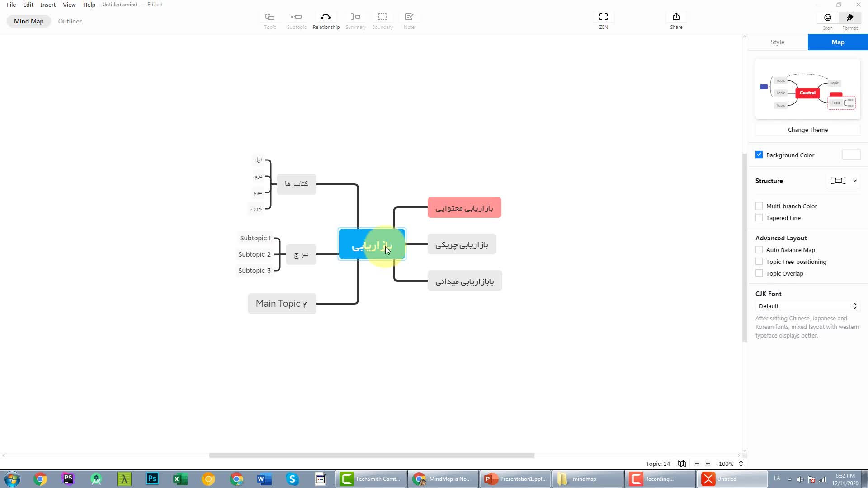Switch to Outliner view
Image resolution: width=868 pixels, height=488 pixels.
[x=70, y=21]
